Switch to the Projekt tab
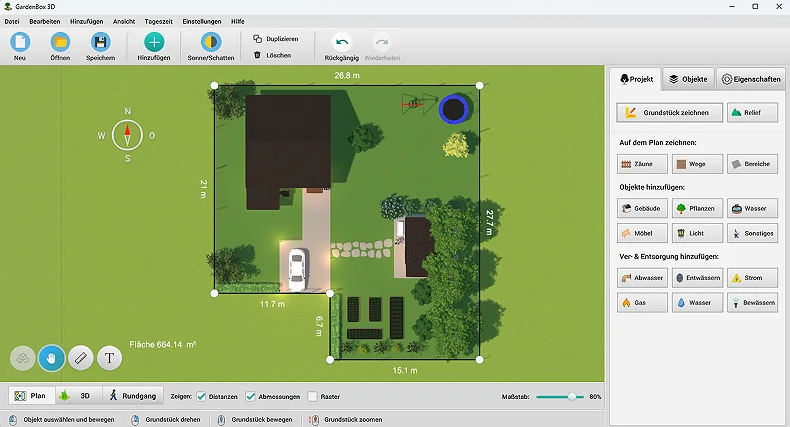The width and height of the screenshot is (790, 427). tap(636, 79)
